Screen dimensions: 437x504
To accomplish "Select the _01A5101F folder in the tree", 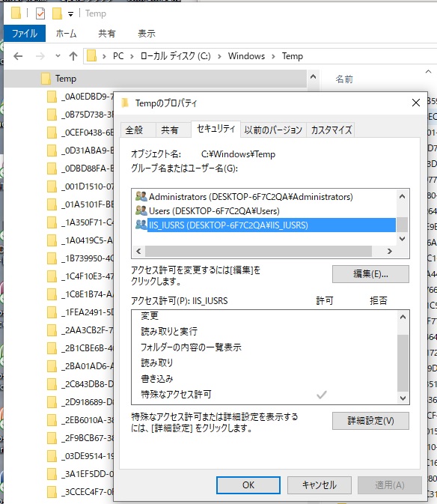I will click(x=80, y=204).
